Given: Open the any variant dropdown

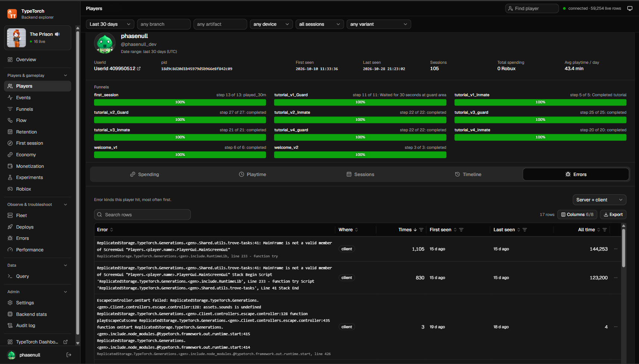Looking at the screenshot, I should (x=379, y=24).
